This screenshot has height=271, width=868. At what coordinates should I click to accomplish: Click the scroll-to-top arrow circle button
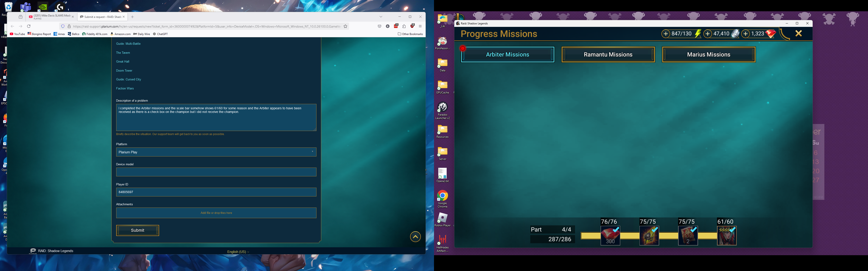(x=415, y=237)
